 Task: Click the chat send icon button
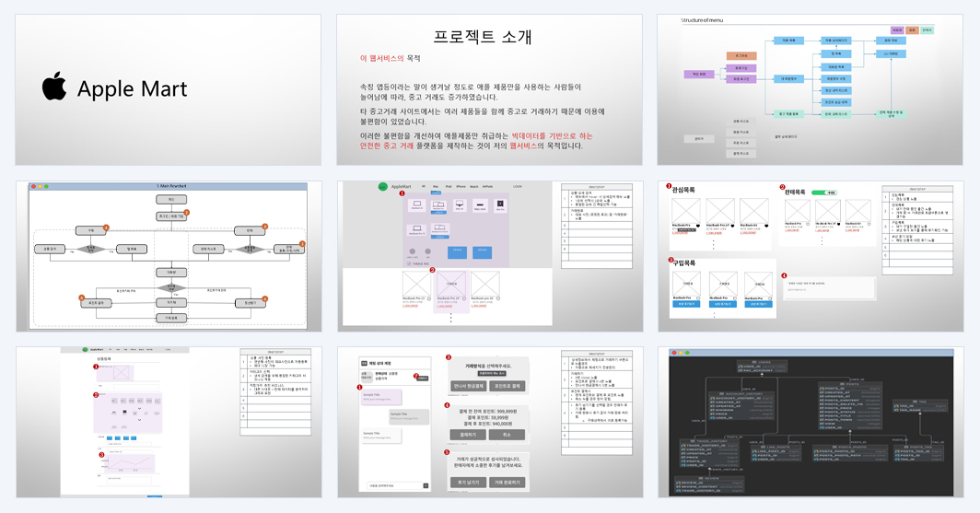pyautogui.click(x=426, y=485)
